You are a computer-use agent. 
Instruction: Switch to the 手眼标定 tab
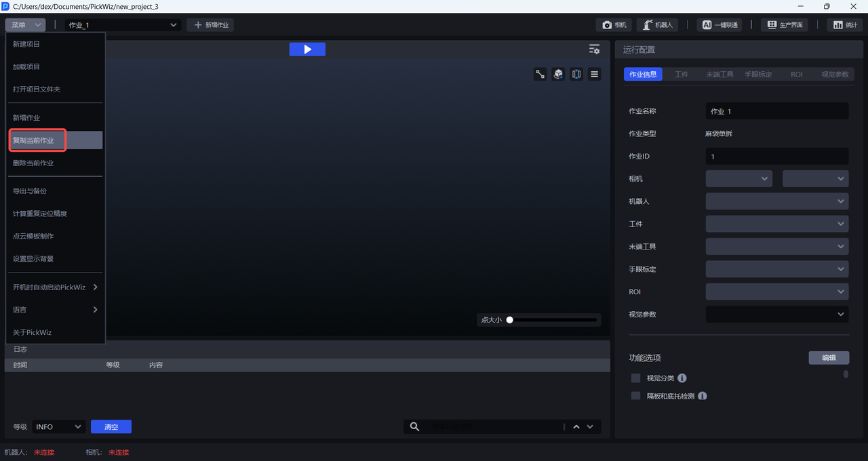tap(758, 75)
